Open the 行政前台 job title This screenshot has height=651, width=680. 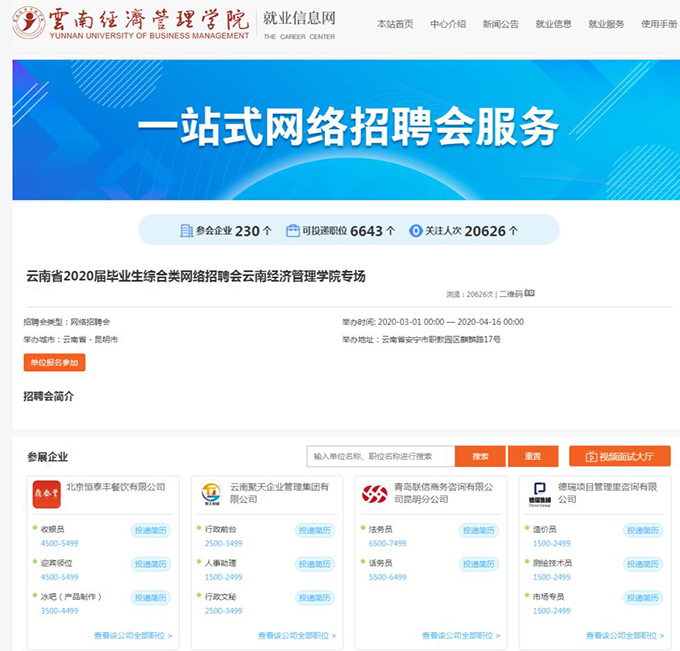[x=220, y=530]
